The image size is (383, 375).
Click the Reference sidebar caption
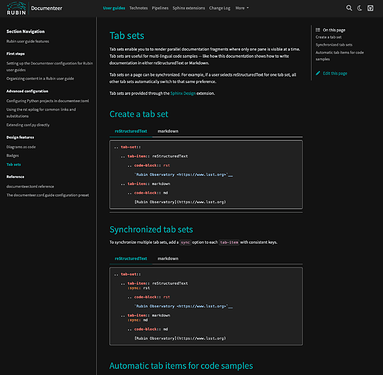(15, 177)
